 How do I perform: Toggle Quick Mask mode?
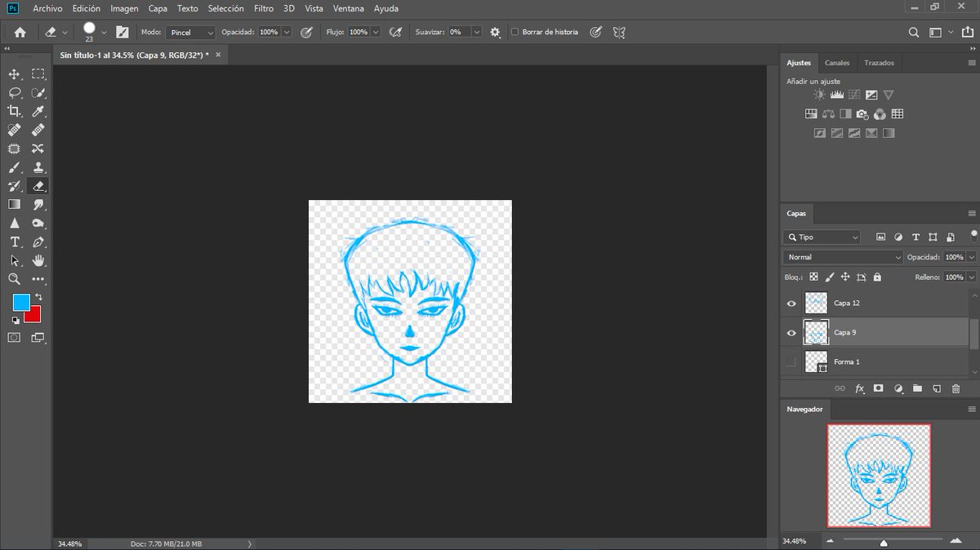pyautogui.click(x=14, y=337)
